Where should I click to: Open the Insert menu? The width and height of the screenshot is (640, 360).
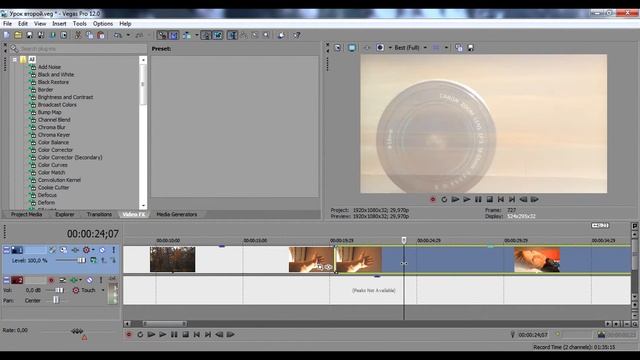click(59, 24)
